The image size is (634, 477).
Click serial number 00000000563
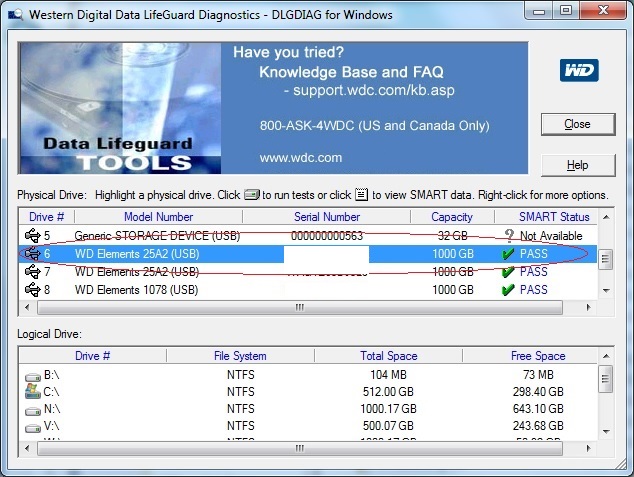pos(327,236)
